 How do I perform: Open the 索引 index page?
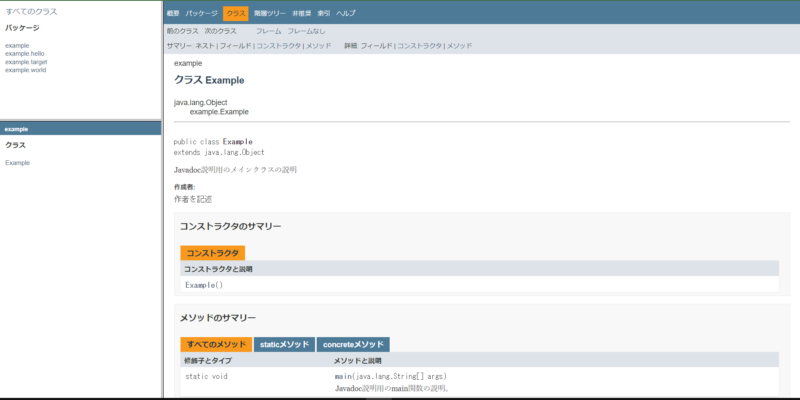point(323,13)
